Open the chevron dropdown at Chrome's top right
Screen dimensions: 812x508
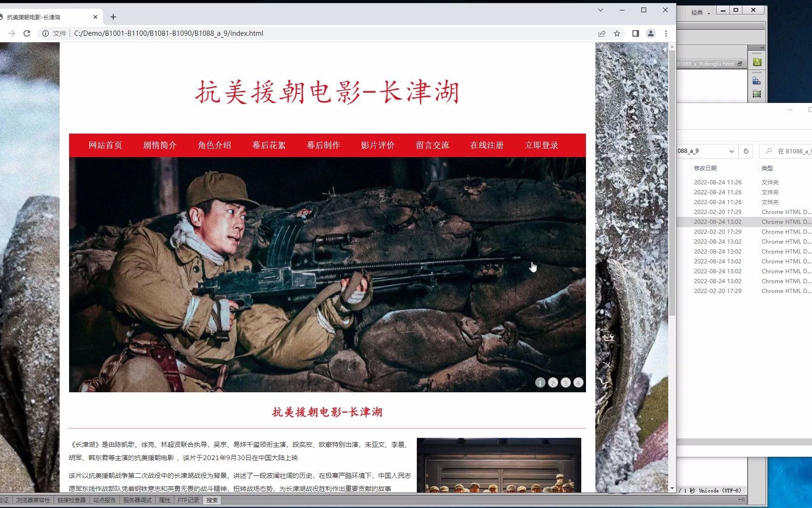click(600, 10)
